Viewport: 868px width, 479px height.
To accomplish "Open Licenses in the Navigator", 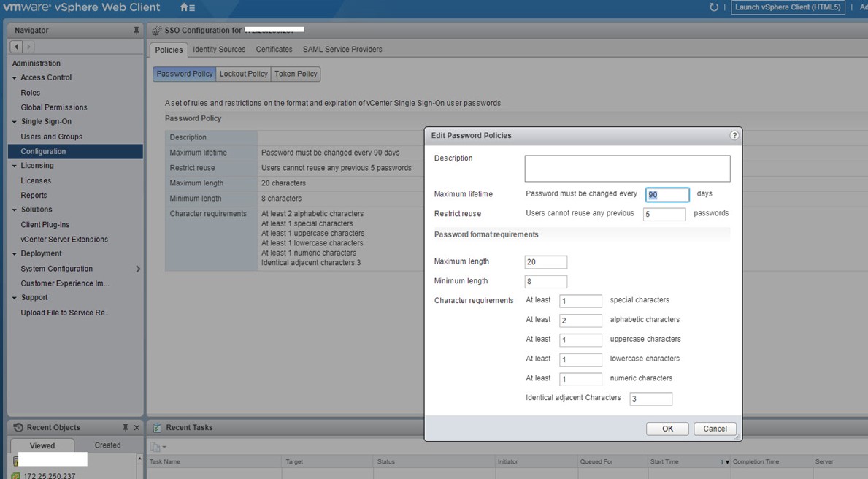I will pyautogui.click(x=36, y=180).
